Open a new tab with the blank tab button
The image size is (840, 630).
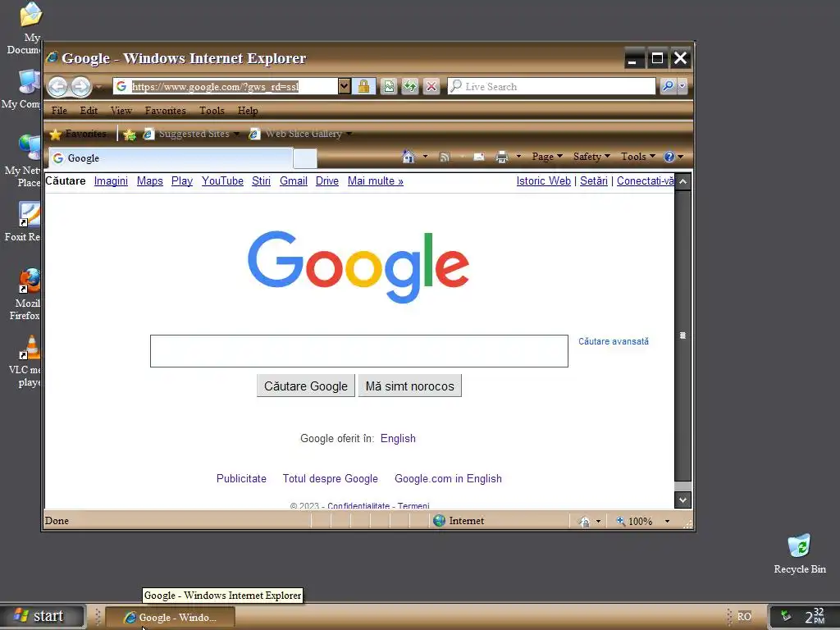305,159
